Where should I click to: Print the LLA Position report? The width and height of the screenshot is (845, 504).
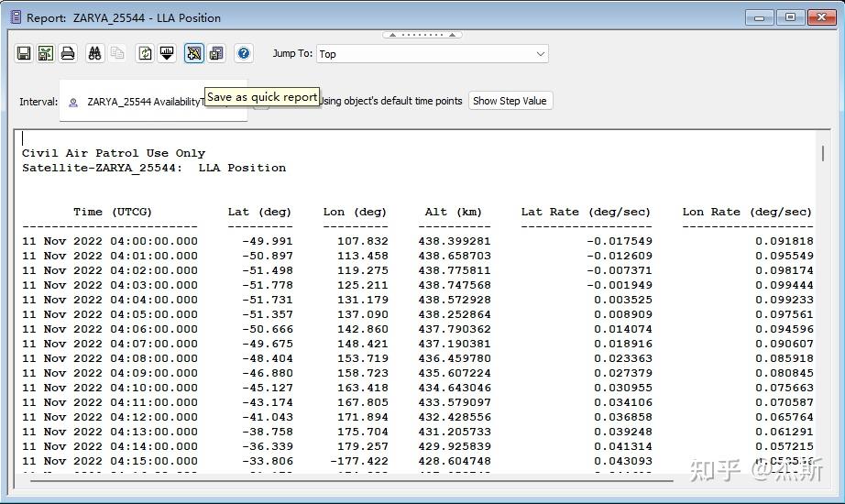point(68,53)
